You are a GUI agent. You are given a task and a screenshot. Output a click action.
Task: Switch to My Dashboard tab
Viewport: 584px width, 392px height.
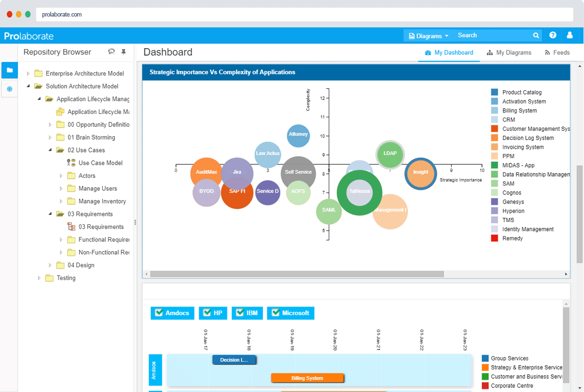coord(449,52)
